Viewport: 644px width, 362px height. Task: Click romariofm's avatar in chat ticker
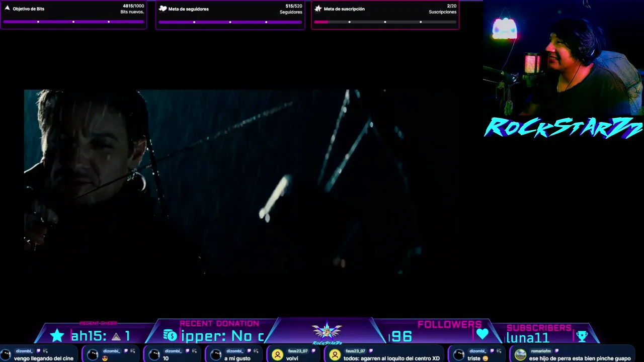[x=520, y=354]
